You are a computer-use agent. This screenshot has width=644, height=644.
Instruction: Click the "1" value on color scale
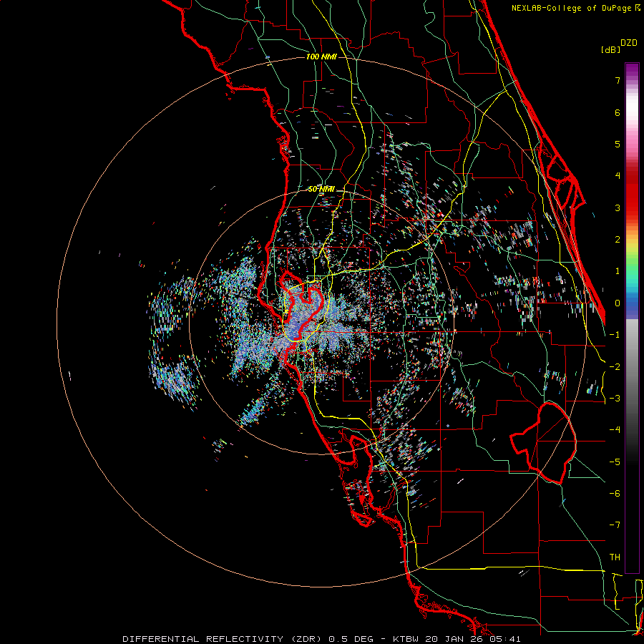[x=618, y=271]
